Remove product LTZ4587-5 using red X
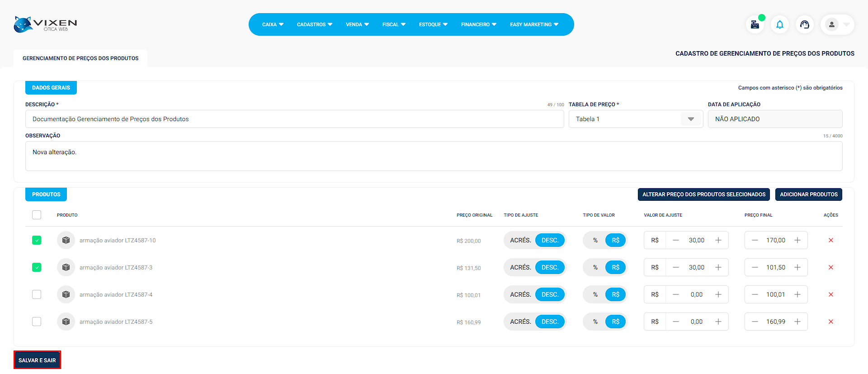 (x=830, y=322)
